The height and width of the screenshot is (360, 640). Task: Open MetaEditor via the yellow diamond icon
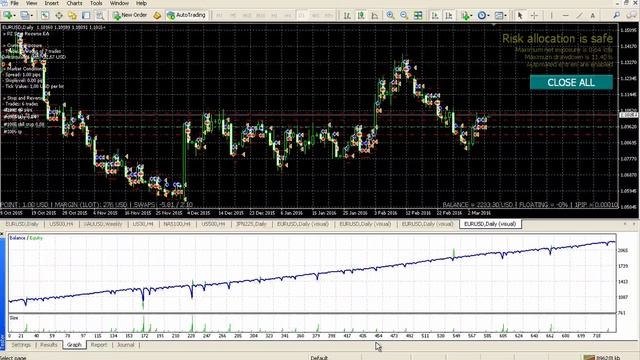157,15
